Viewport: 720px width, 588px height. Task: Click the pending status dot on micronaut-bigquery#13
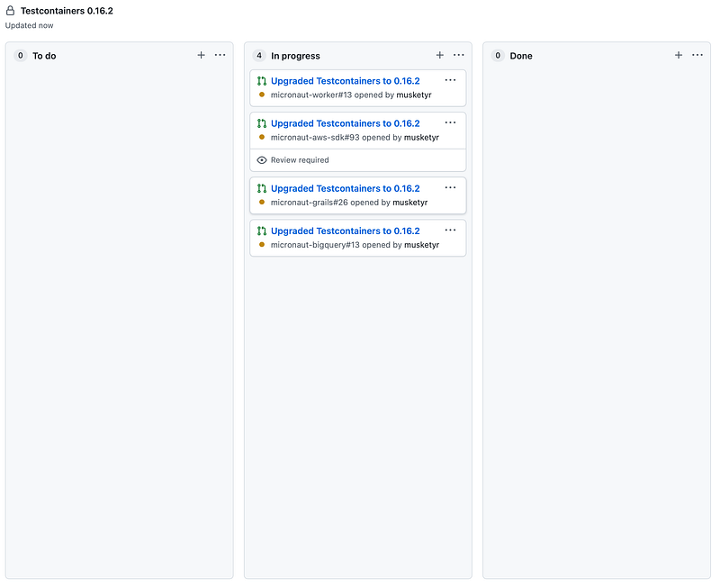click(x=262, y=244)
